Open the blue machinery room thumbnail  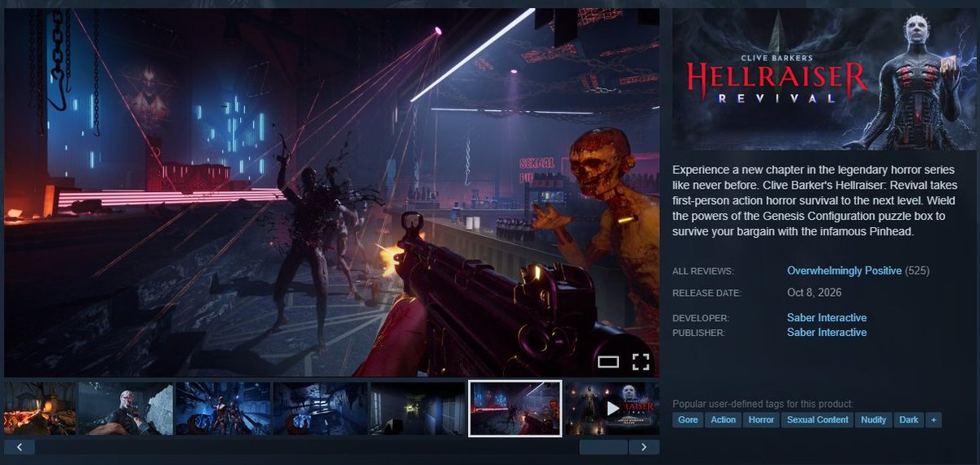pyautogui.click(x=320, y=408)
